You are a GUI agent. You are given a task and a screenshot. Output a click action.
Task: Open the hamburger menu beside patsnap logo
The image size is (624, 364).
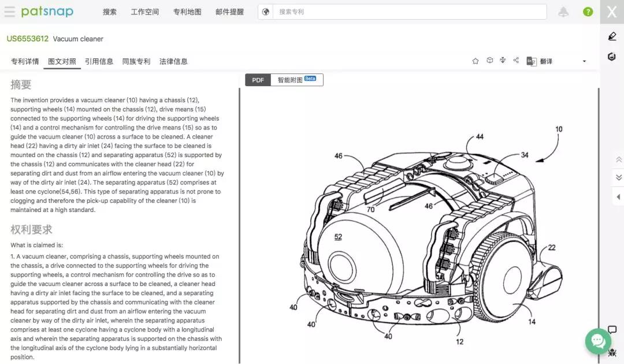point(9,12)
